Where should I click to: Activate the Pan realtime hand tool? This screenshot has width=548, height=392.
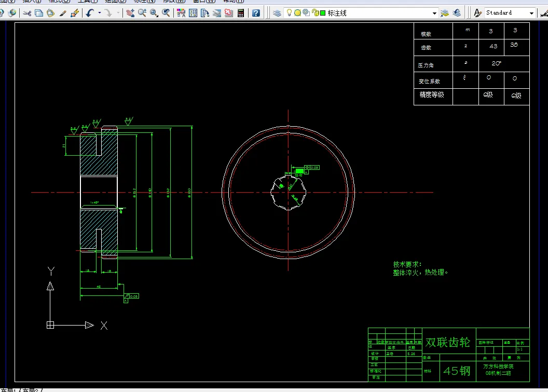click(x=130, y=13)
